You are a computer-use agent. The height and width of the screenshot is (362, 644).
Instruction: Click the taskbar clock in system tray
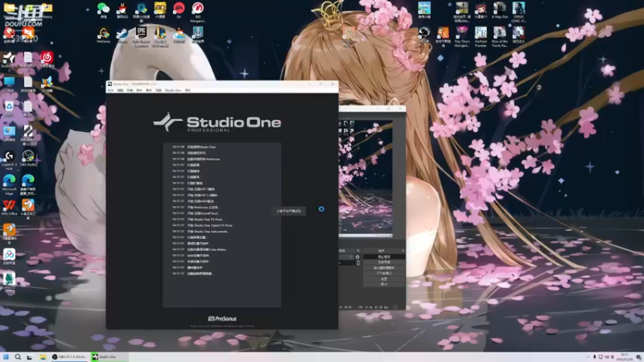point(625,357)
